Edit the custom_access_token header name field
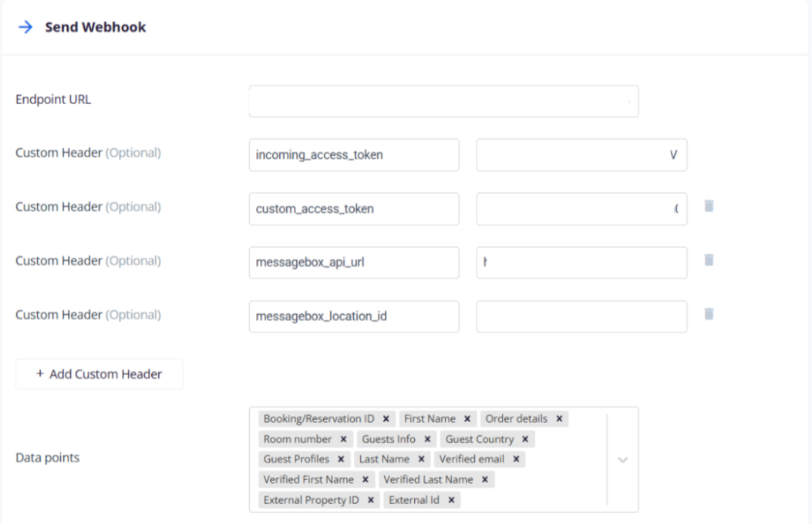Viewport: 812px width, 524px height. (x=354, y=209)
